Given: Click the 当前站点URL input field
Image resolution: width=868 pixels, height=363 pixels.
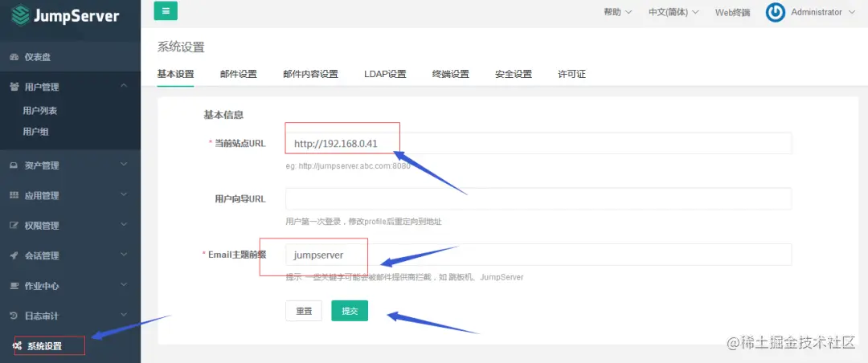Looking at the screenshot, I should pos(538,143).
